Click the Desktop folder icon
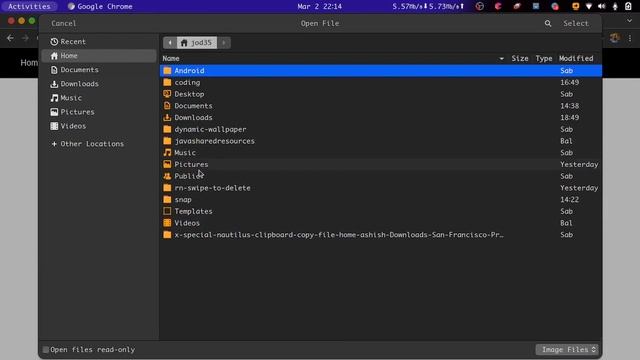Image resolution: width=640 pixels, height=360 pixels. (167, 94)
